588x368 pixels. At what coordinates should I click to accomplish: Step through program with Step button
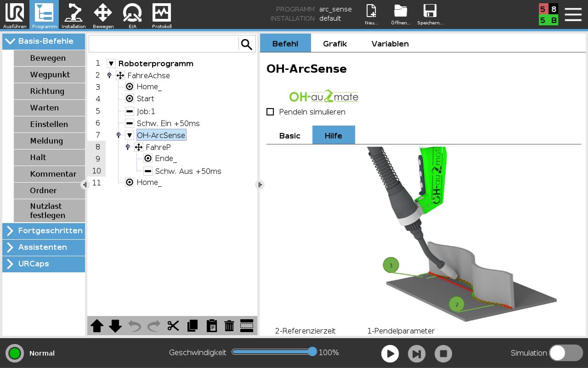coord(417,354)
